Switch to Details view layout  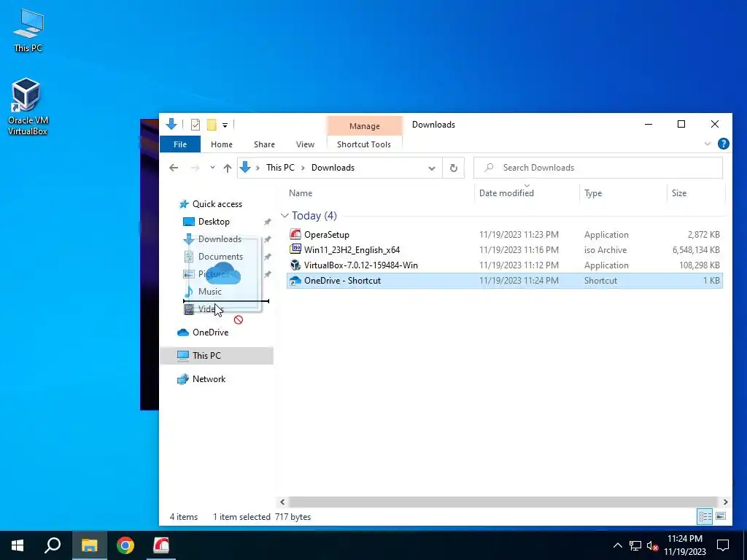pos(705,516)
